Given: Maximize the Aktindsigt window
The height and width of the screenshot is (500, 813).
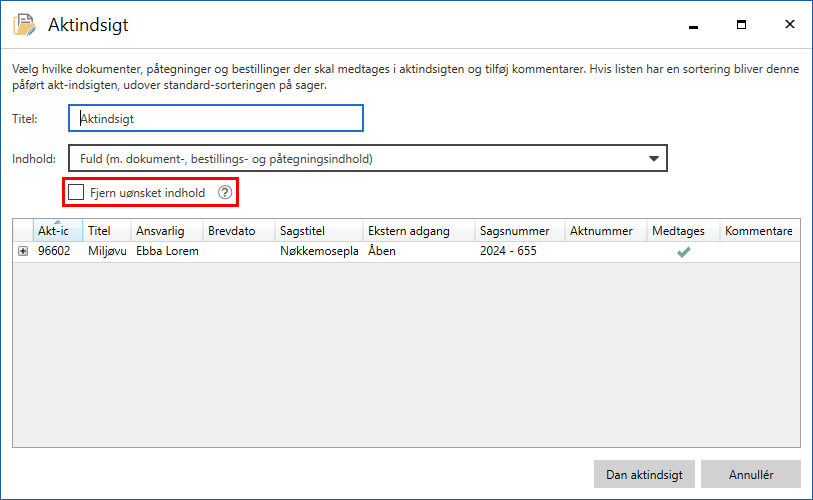Looking at the screenshot, I should [x=741, y=25].
